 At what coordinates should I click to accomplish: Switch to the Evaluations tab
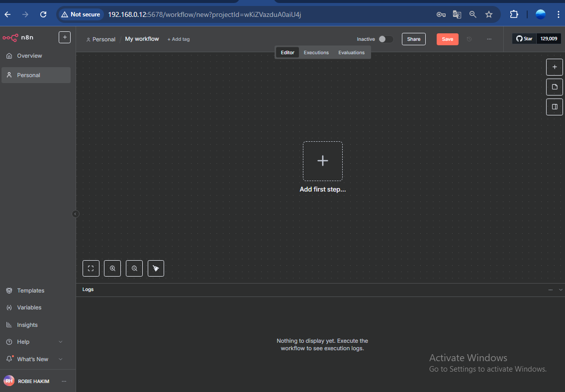tap(351, 53)
